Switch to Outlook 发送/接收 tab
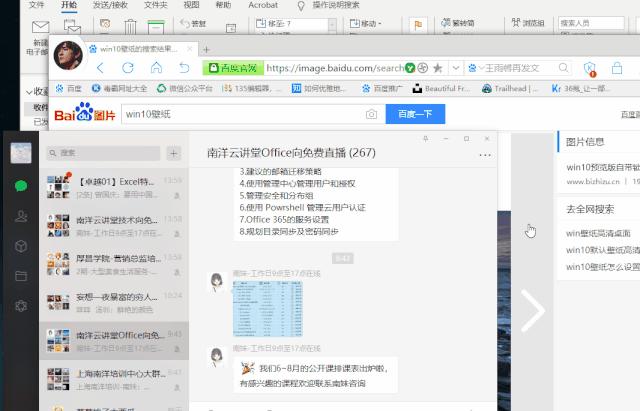This screenshot has height=411, width=640. click(110, 5)
